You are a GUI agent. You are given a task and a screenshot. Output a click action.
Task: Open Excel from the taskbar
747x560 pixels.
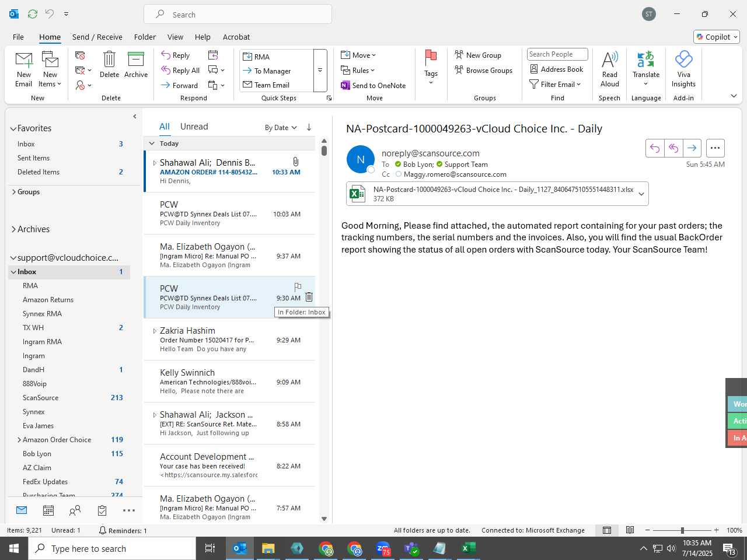pyautogui.click(x=469, y=548)
